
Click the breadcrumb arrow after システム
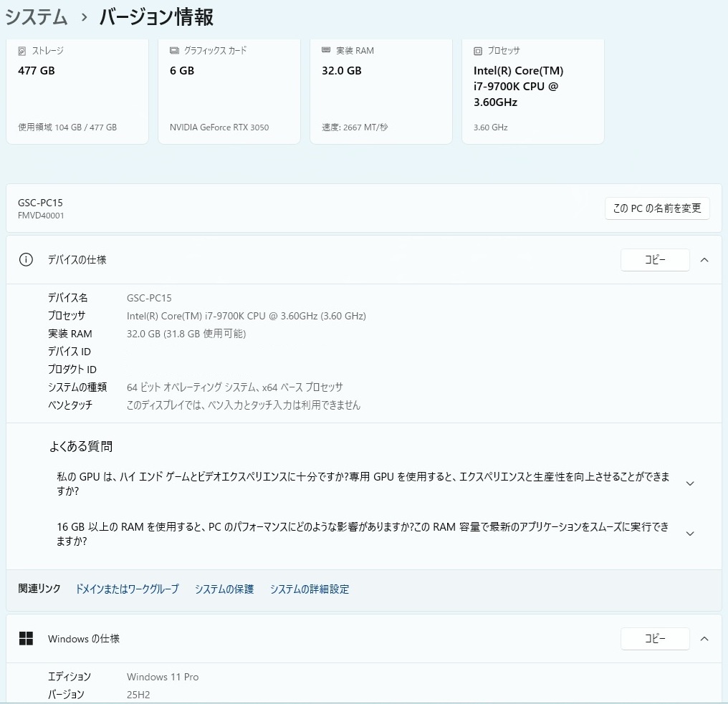click(x=84, y=18)
